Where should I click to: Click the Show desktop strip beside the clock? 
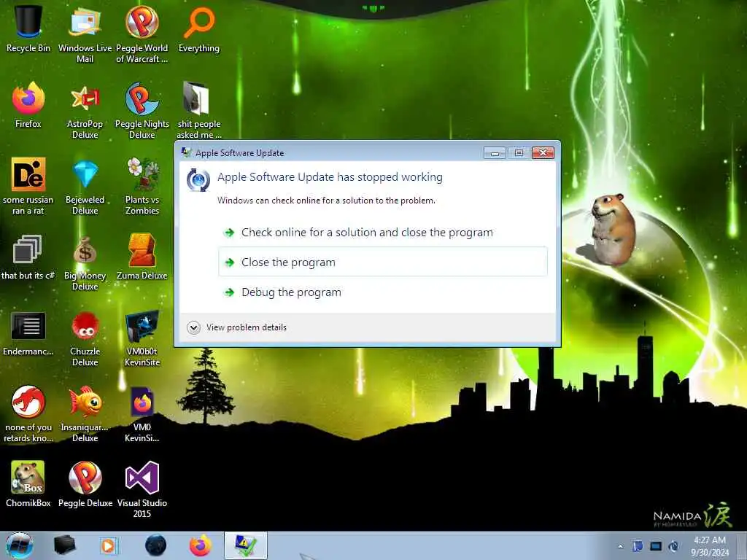pos(742,545)
